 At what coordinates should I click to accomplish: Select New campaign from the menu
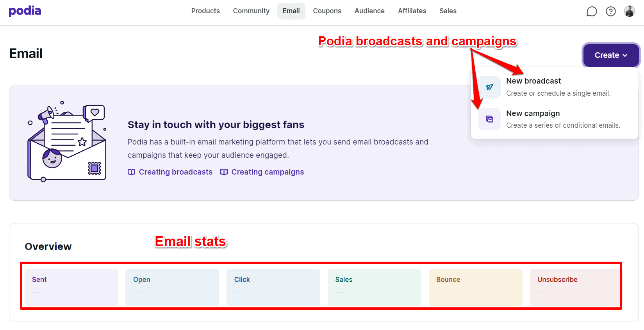click(x=533, y=113)
